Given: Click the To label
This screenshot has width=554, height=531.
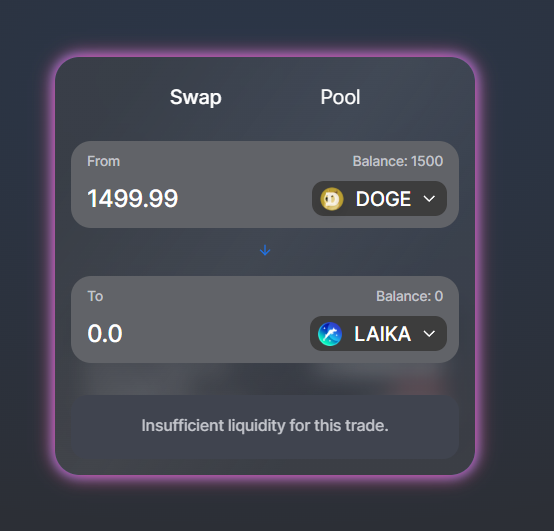Looking at the screenshot, I should (95, 296).
